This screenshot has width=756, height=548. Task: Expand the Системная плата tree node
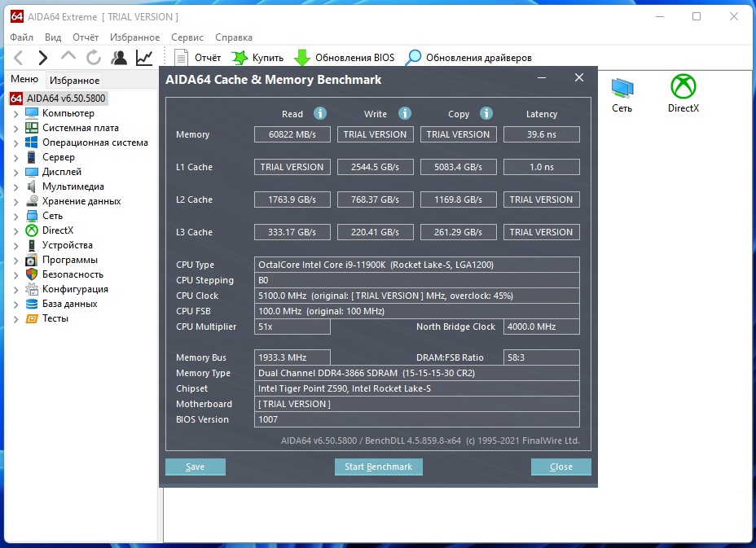(16, 129)
